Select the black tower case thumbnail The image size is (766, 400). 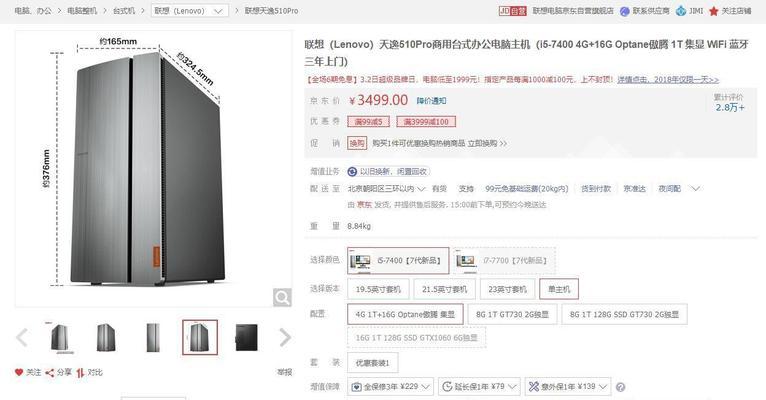click(246, 337)
